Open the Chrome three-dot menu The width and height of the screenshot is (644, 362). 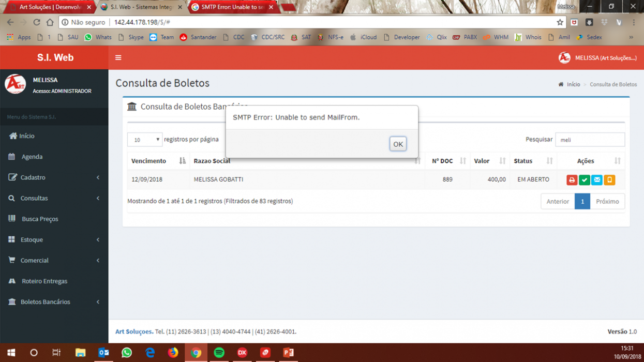point(634,22)
